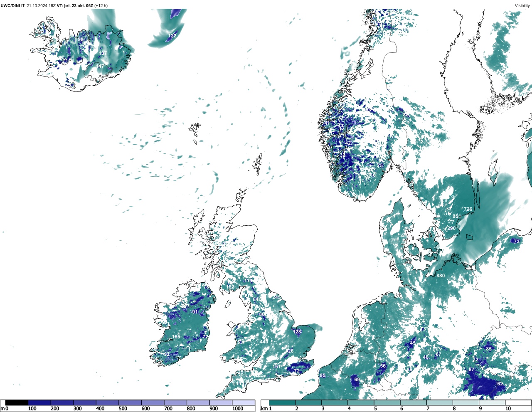Screen dimensions: 532x412
Task: Click the 5 tick label on km scale
Action: pos(375,409)
